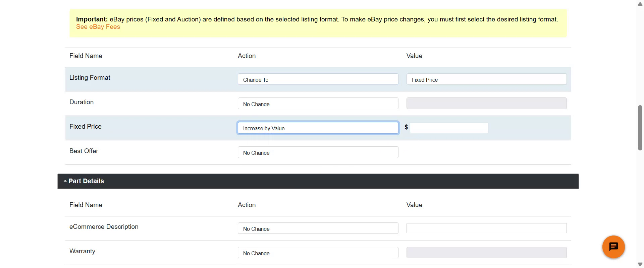Open the orange chat support icon
The image size is (644, 268).
pos(613,247)
